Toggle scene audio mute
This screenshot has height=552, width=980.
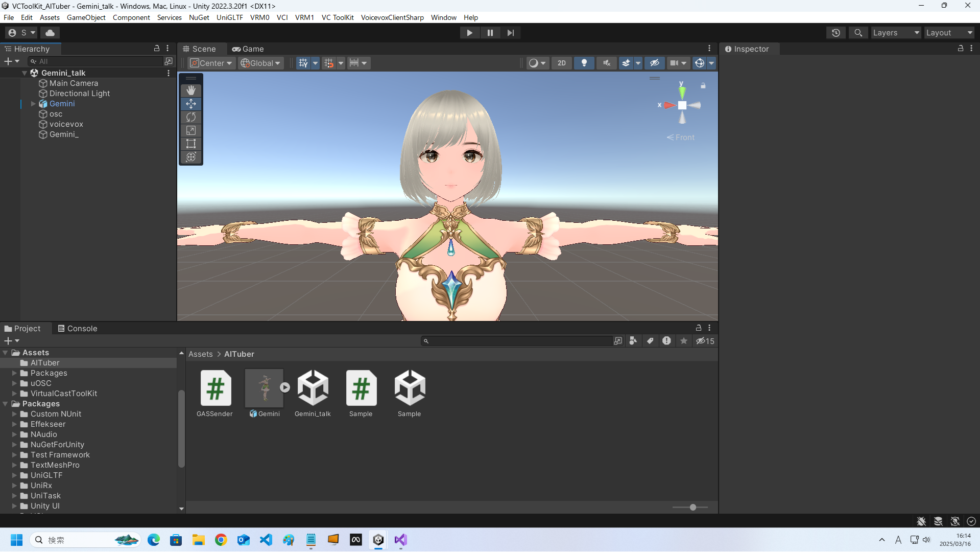[x=607, y=63]
